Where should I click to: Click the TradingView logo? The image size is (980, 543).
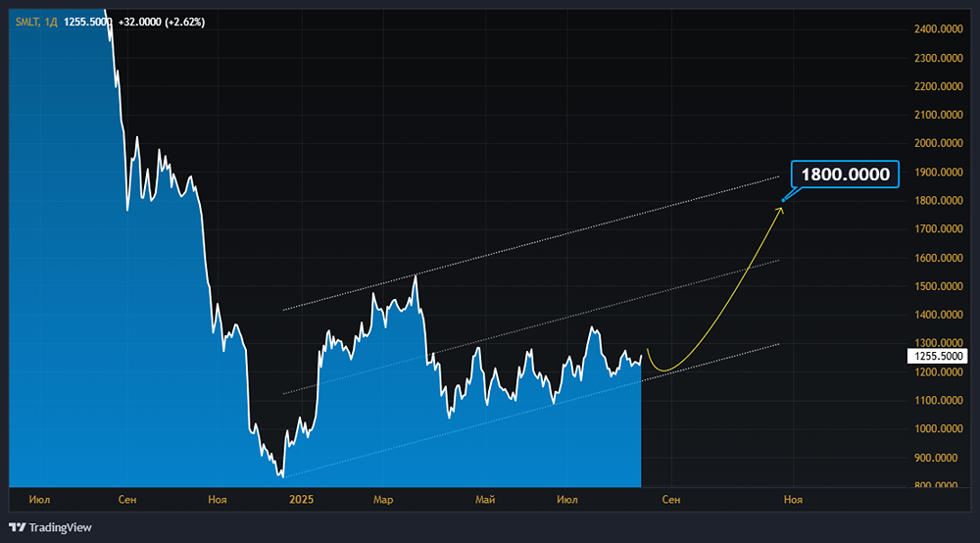tap(50, 527)
